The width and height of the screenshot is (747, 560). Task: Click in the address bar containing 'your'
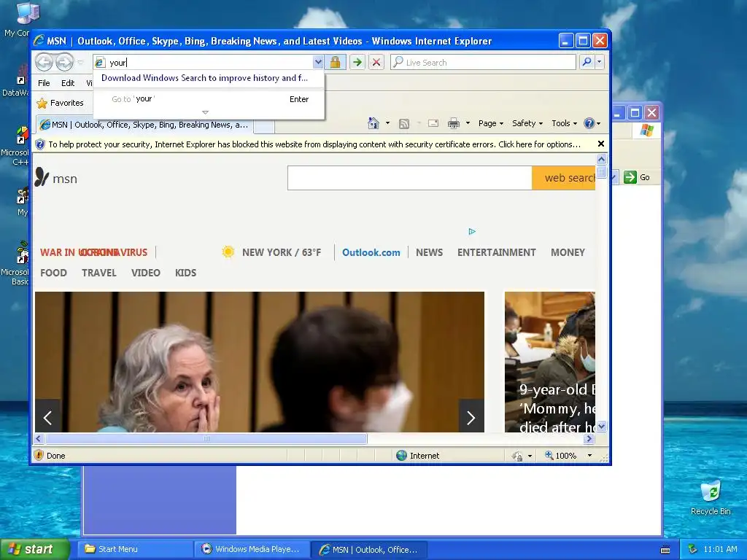pos(209,63)
